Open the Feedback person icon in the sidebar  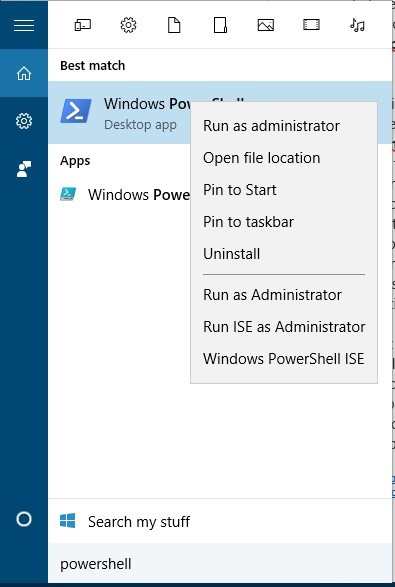coord(24,169)
